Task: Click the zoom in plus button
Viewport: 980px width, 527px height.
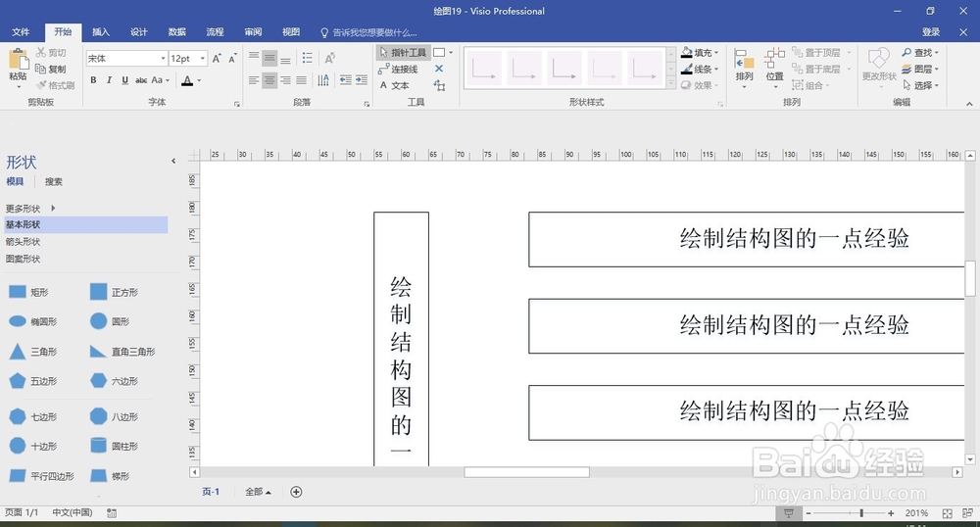Action: (x=891, y=512)
